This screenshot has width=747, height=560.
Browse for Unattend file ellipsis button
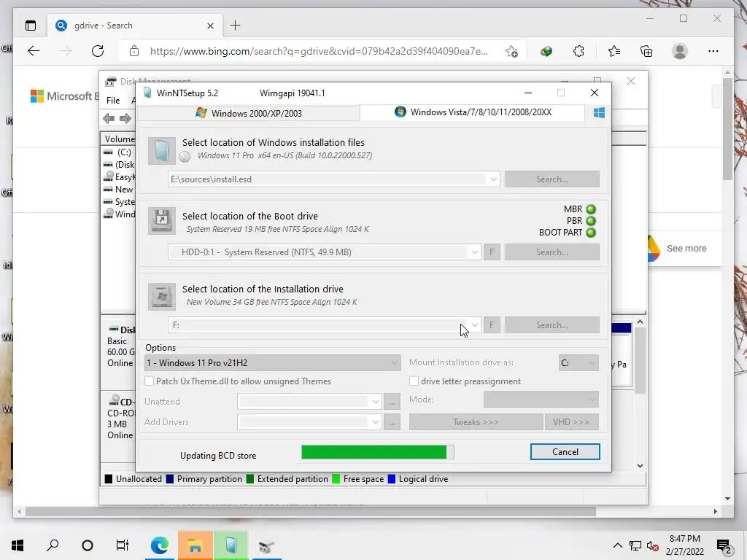point(392,402)
